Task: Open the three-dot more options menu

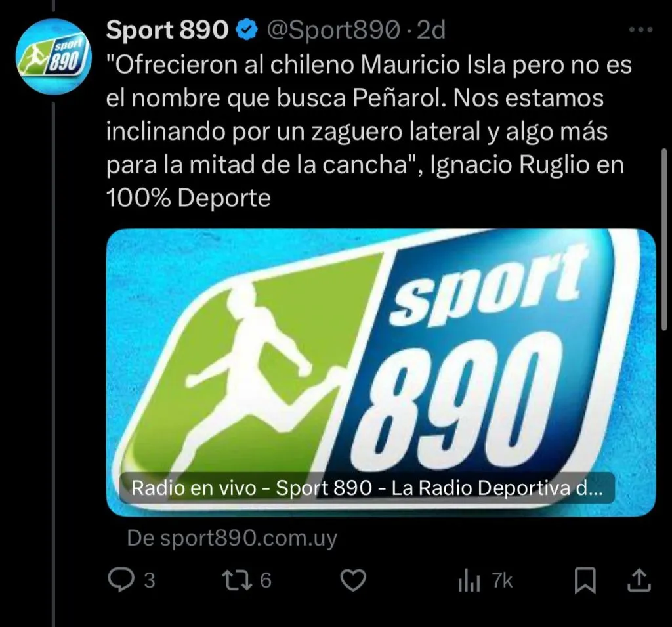Action: [640, 30]
